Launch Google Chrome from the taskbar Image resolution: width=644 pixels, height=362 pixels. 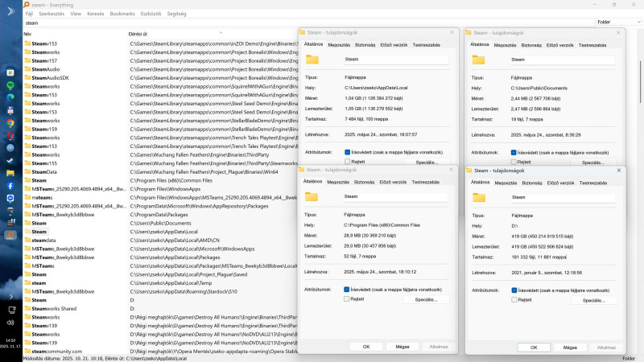point(10,123)
